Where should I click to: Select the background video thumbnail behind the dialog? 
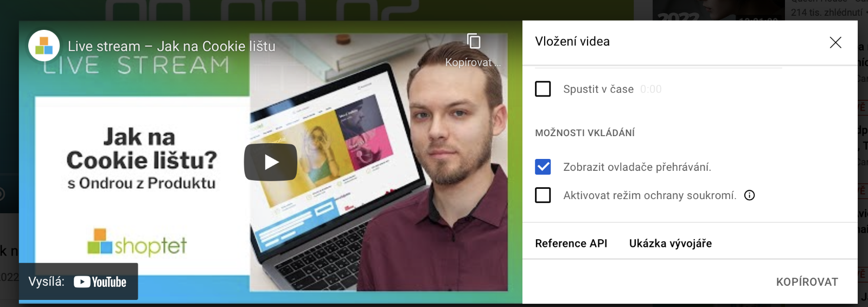coord(718,10)
